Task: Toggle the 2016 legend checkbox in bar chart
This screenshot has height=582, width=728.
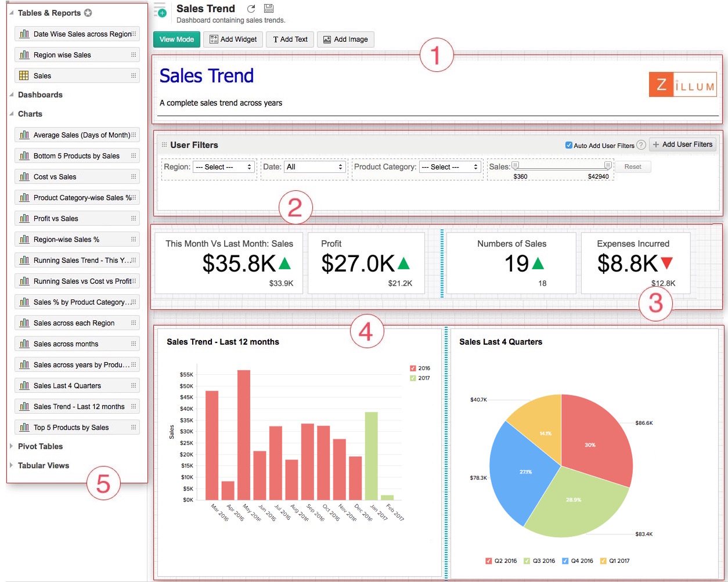Action: 413,368
